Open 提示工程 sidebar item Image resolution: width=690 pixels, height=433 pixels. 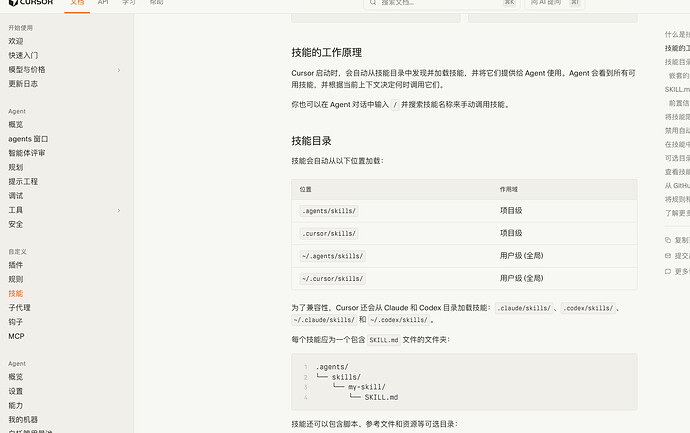23,181
